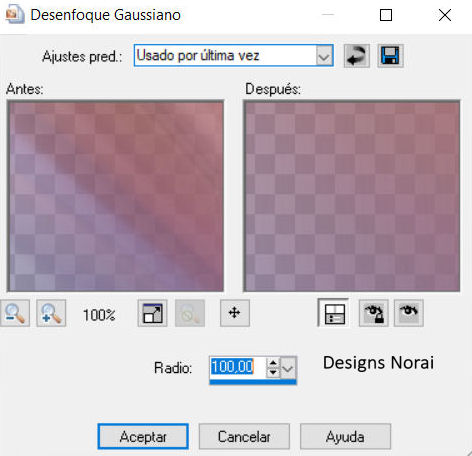Screen dimensions: 472x456
Task: Click the PaintShop dialog title icon
Action: click(15, 15)
